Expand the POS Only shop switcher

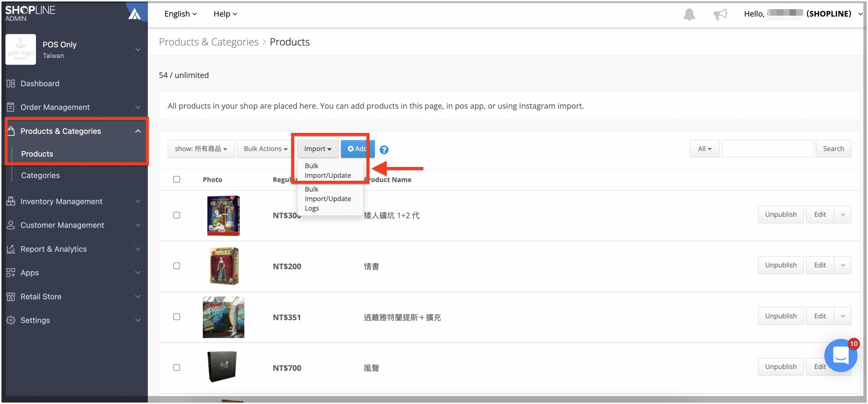click(x=138, y=49)
